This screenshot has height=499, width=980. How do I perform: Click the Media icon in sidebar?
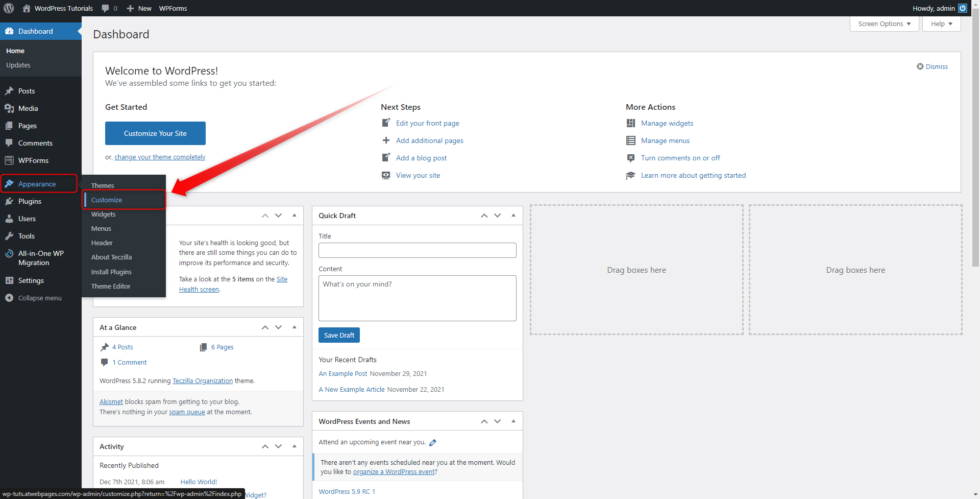(x=9, y=108)
